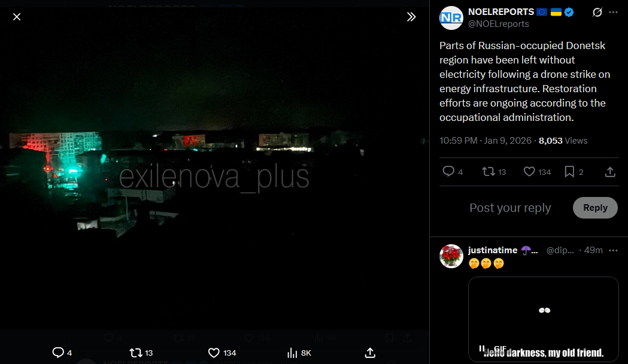Image resolution: width=628 pixels, height=364 pixels.
Task: Click the Grok icon beside NOELREPORTS name
Action: [597, 13]
